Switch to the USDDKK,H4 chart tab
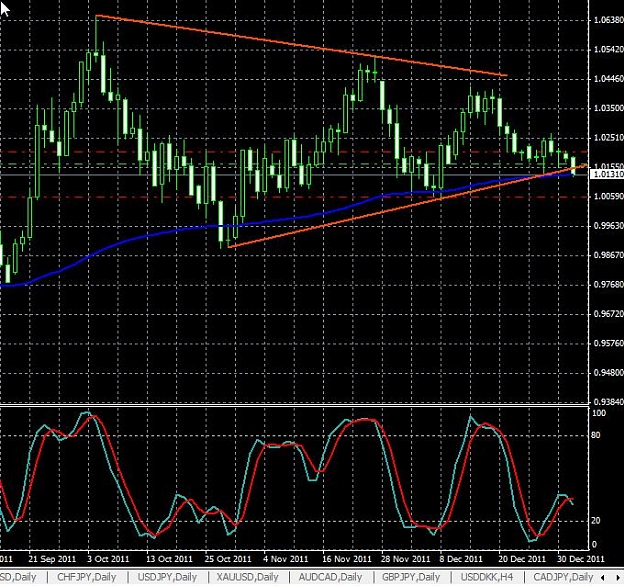Image resolution: width=625 pixels, height=586 pixels. (486, 577)
